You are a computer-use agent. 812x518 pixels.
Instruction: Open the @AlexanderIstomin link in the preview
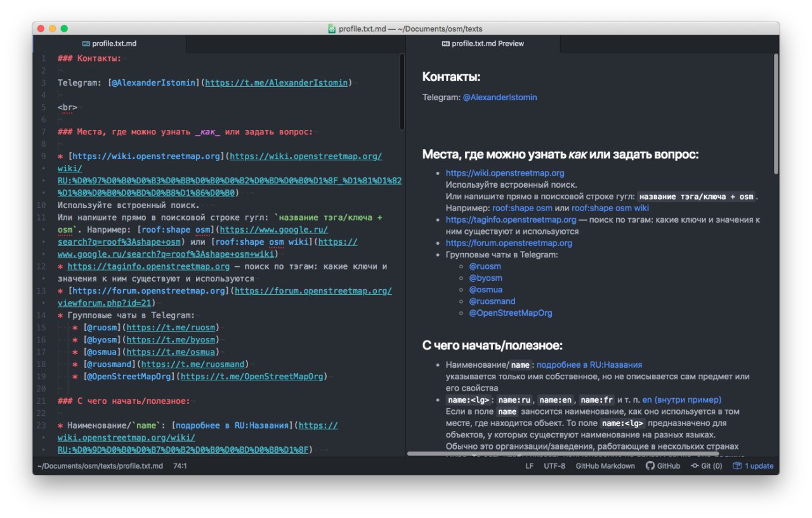[x=500, y=97]
